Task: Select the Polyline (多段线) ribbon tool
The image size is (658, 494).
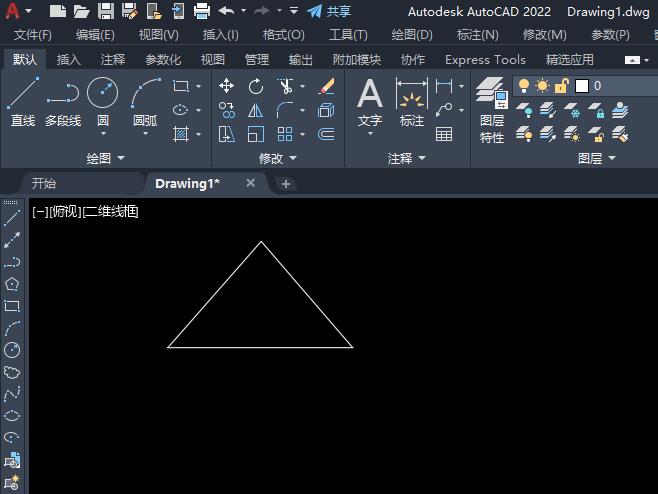Action: tap(63, 102)
